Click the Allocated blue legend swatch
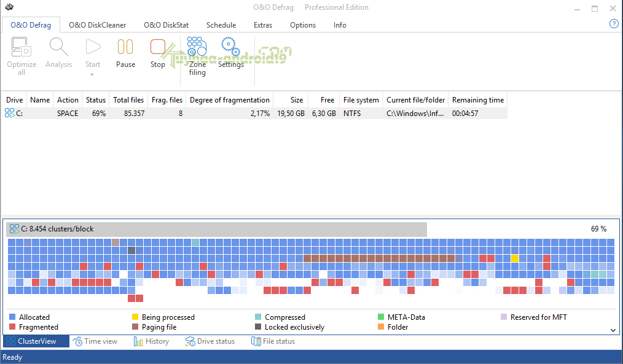Image resolution: width=623 pixels, height=364 pixels. coord(12,317)
